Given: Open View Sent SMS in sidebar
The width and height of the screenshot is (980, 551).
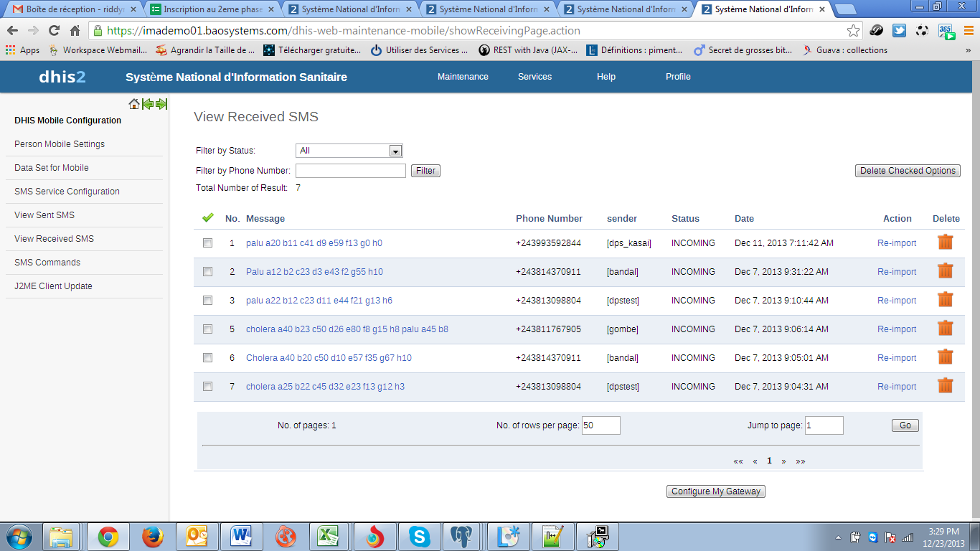Looking at the screenshot, I should pos(44,215).
